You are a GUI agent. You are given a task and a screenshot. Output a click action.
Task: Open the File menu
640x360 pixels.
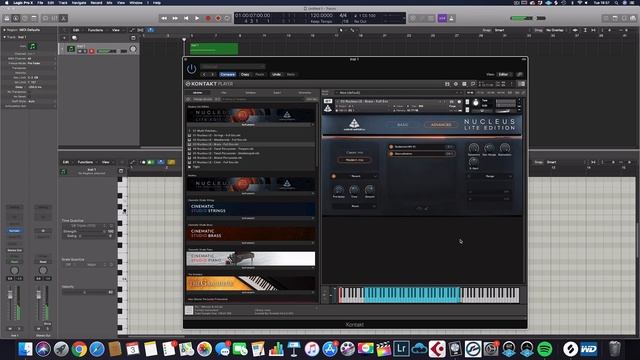pos(40,2)
